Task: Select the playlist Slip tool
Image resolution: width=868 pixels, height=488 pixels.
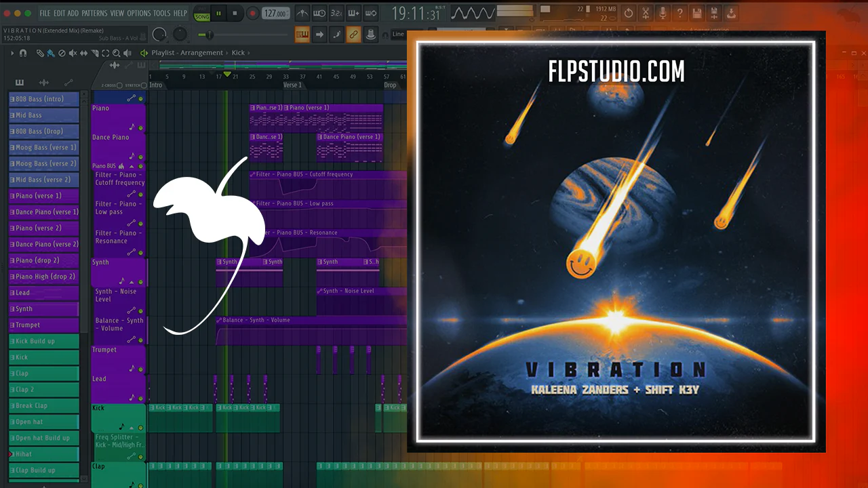Action: coord(83,53)
